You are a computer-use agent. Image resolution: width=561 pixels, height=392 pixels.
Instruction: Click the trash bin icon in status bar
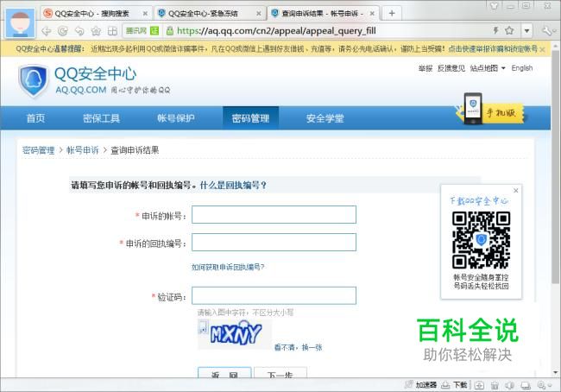pyautogui.click(x=495, y=386)
